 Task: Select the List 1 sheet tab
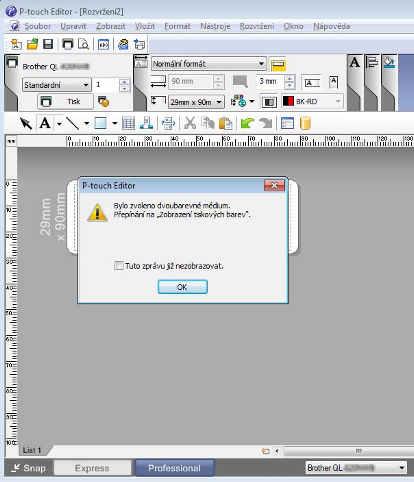pyautogui.click(x=32, y=450)
